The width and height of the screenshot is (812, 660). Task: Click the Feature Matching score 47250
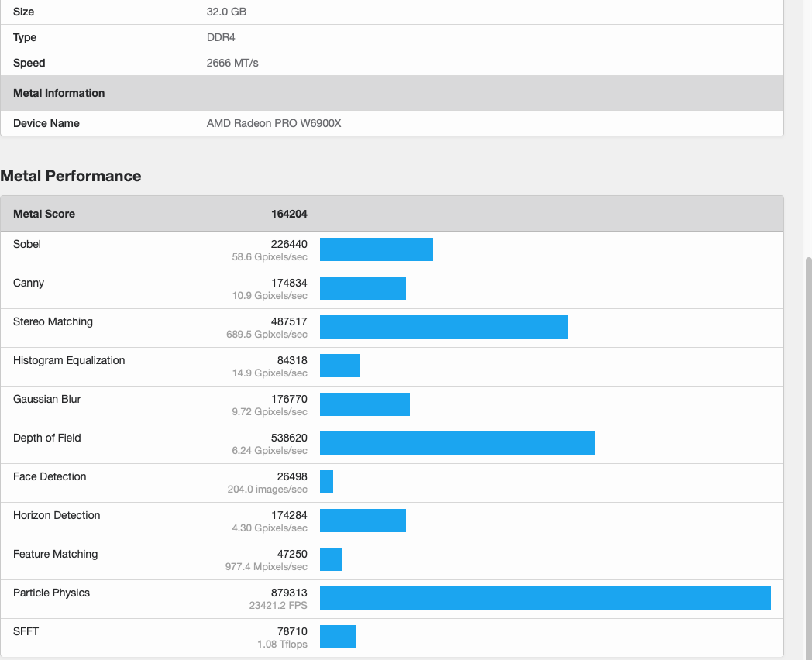tap(292, 555)
